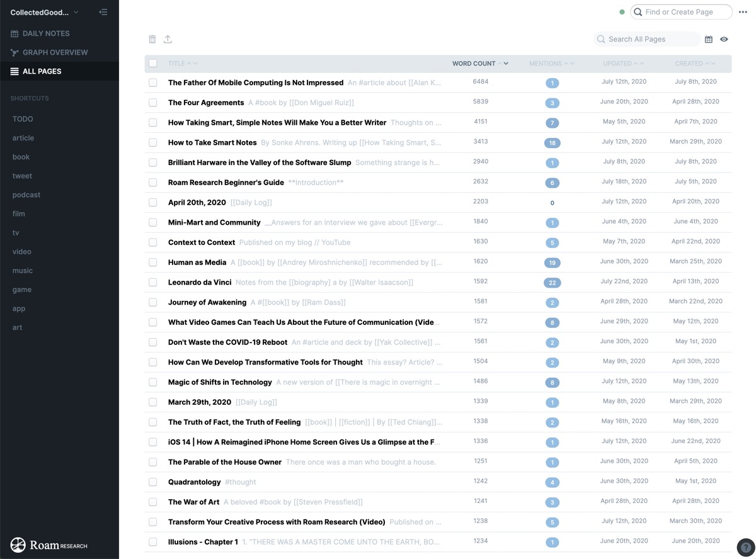Open the tv shortcut
The height and width of the screenshot is (559, 756).
coord(16,233)
